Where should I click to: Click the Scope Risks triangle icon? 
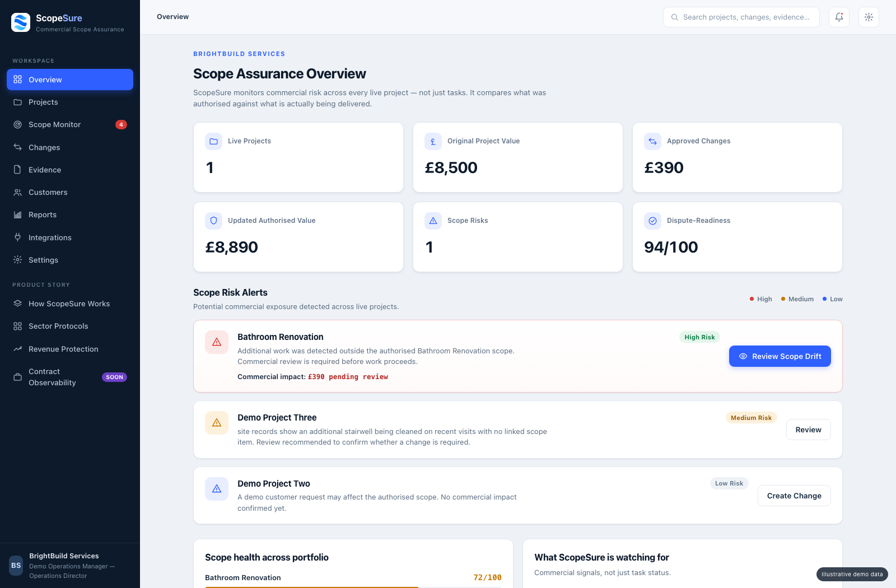[x=433, y=221]
